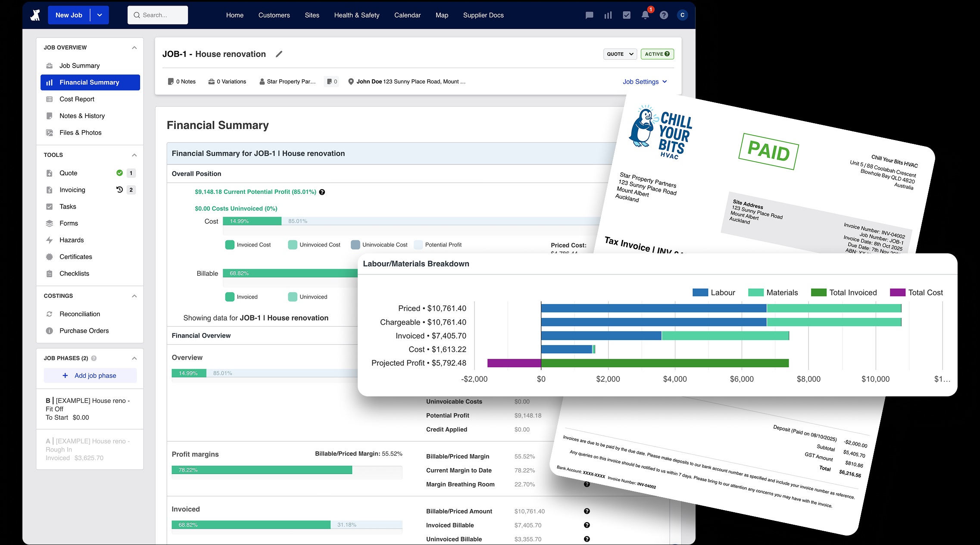Click the site location pin icon
This screenshot has width=980, height=545.
coord(351,81)
